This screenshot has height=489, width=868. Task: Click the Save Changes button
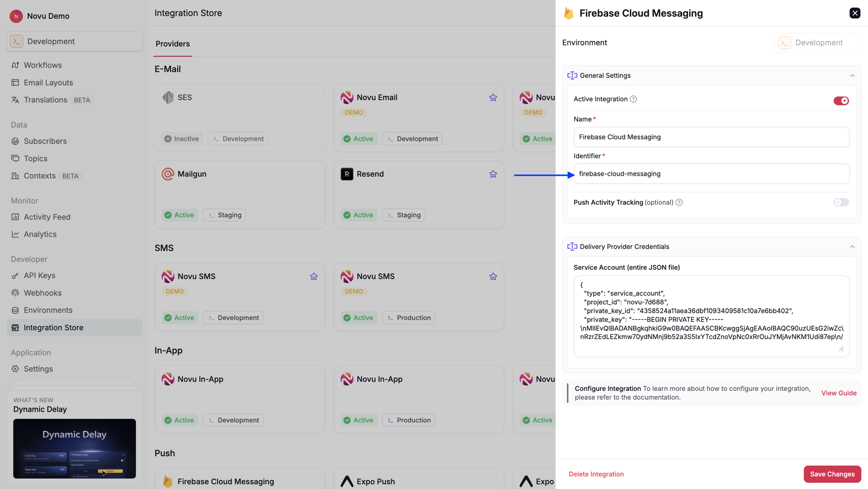[x=832, y=474]
